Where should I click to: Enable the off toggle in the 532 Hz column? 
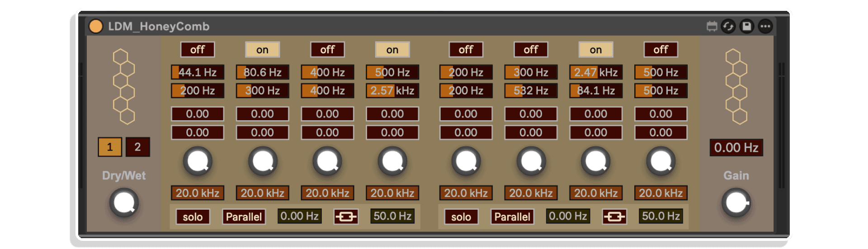click(531, 50)
